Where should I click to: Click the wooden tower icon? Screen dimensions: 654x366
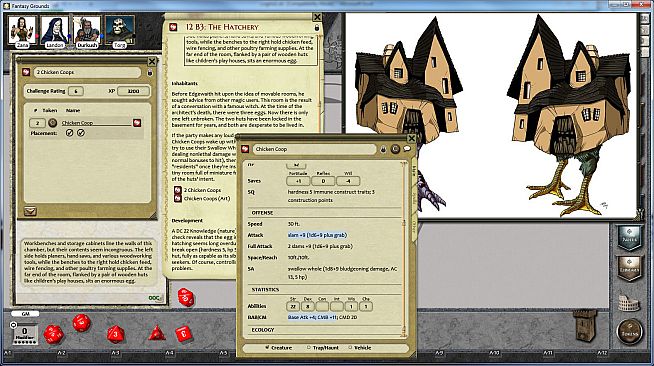pos(584,326)
